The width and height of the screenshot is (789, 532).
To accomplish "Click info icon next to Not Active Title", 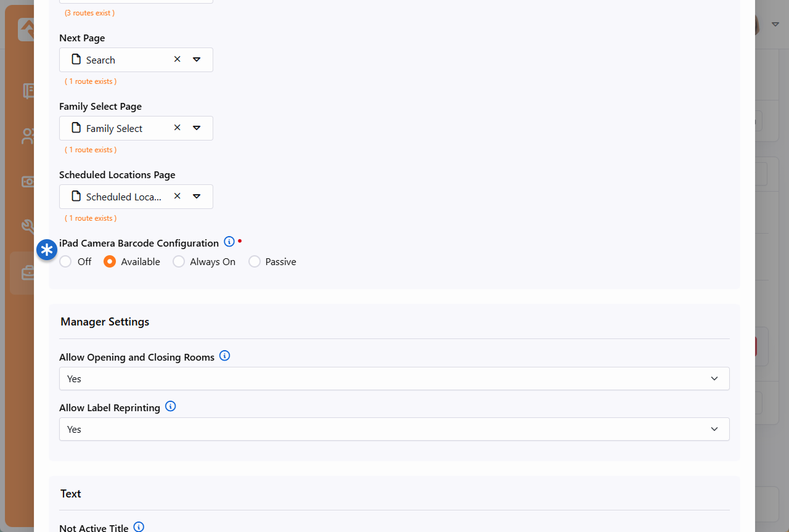I will pos(139,527).
